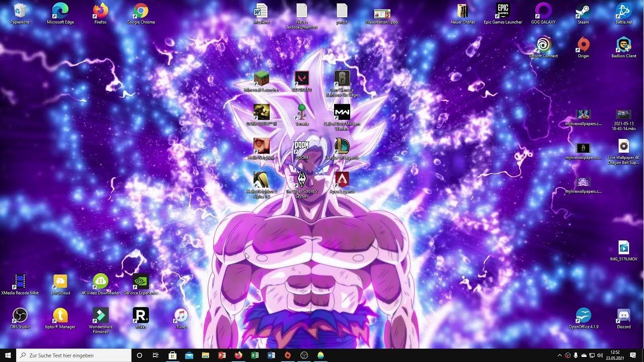Select the 4K Video Downloader icon

101,284
